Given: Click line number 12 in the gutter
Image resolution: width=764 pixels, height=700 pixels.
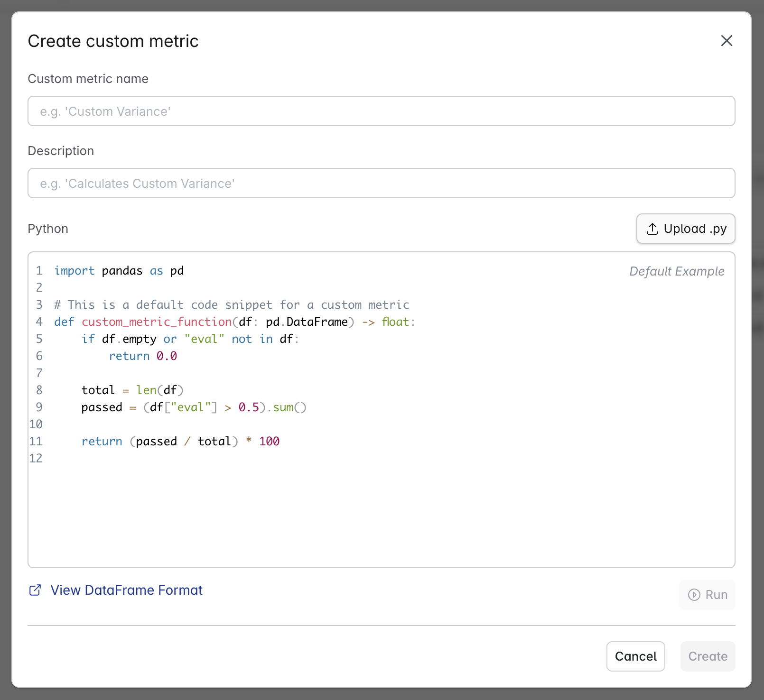Looking at the screenshot, I should click(x=36, y=459).
